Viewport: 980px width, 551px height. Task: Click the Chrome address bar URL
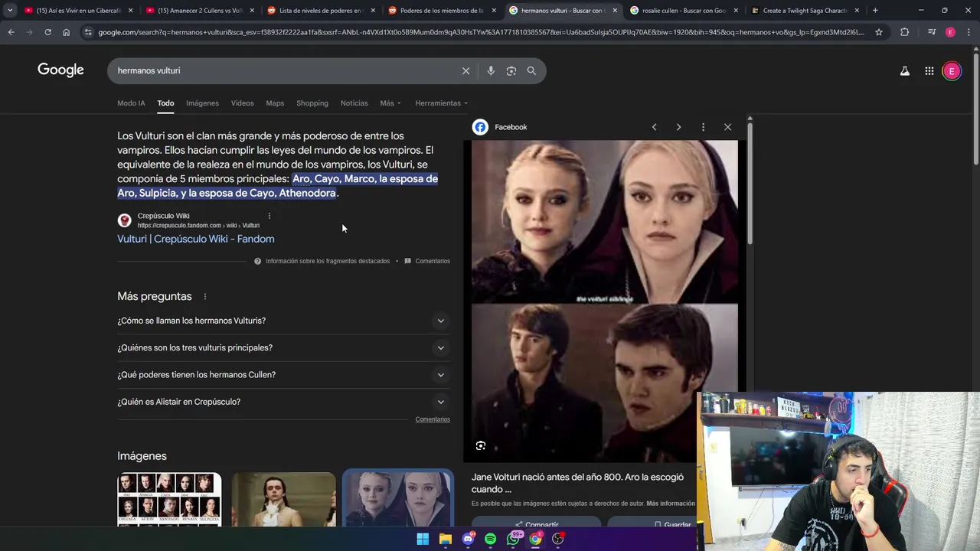coord(481,32)
